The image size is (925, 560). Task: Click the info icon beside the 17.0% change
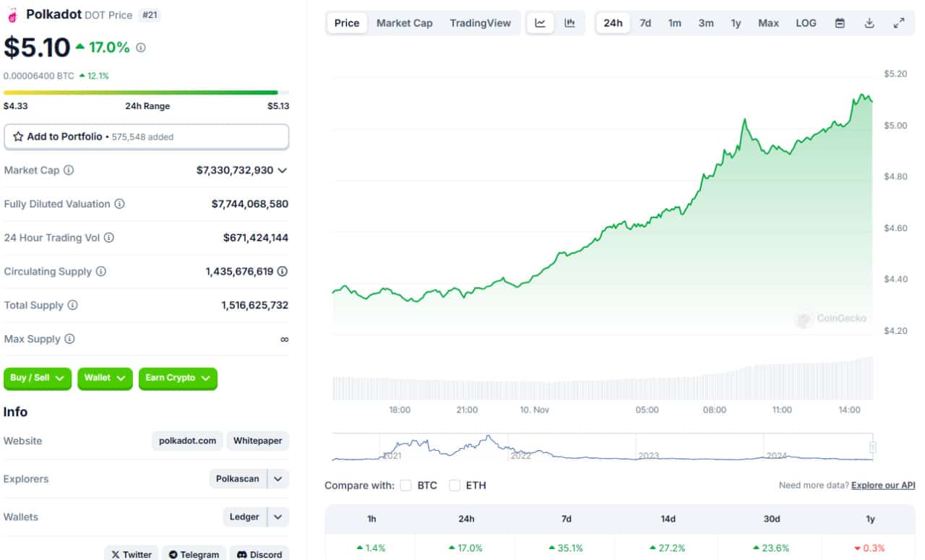(141, 48)
